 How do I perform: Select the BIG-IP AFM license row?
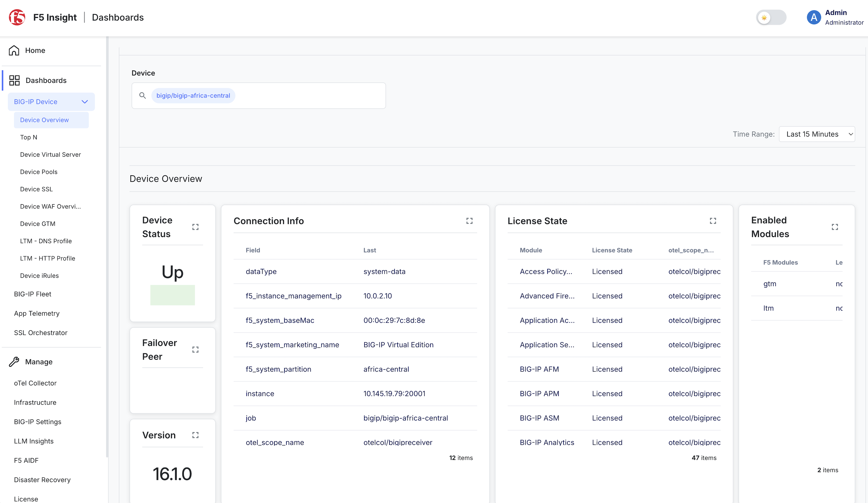(x=614, y=369)
